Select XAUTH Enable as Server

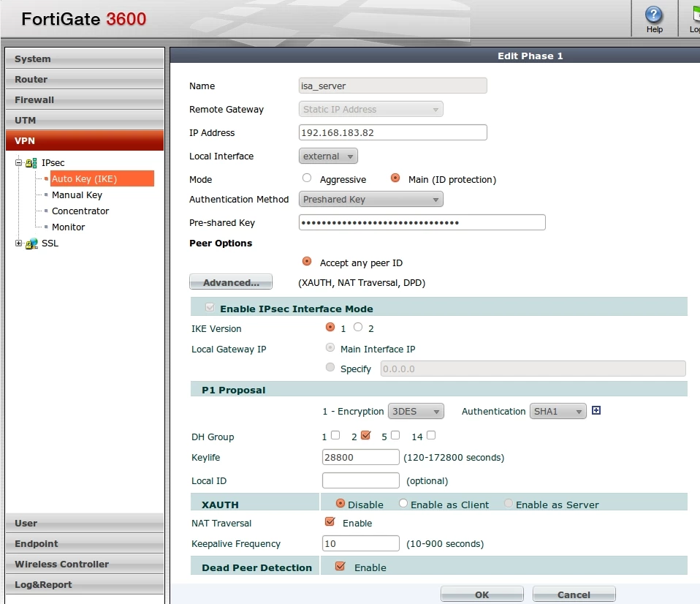coord(508,504)
